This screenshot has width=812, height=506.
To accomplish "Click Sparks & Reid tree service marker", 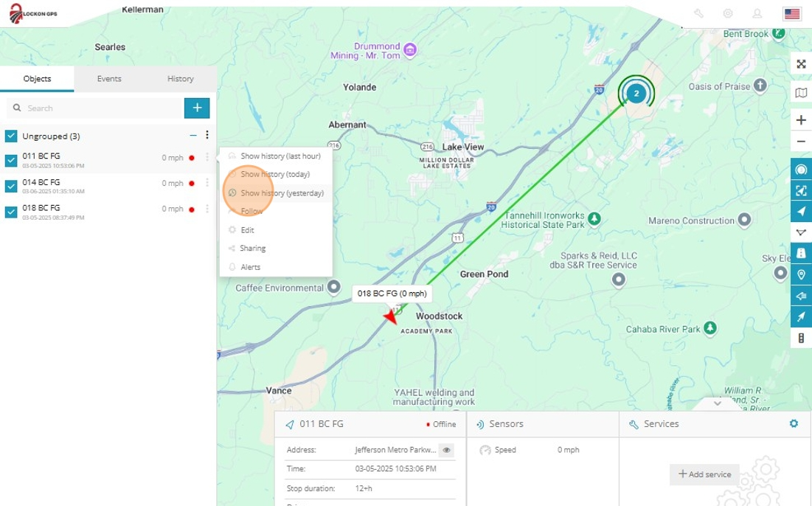I will 618,280.
